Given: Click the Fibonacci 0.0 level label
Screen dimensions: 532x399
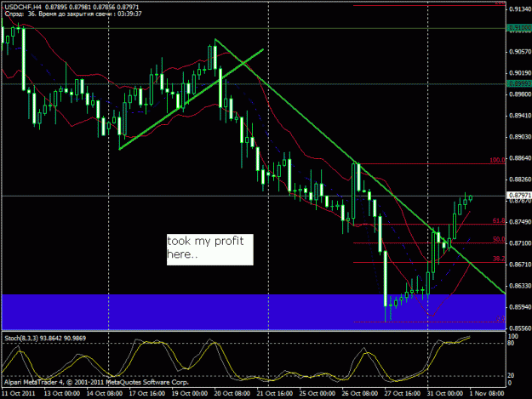Looking at the screenshot, I should pyautogui.click(x=501, y=319).
